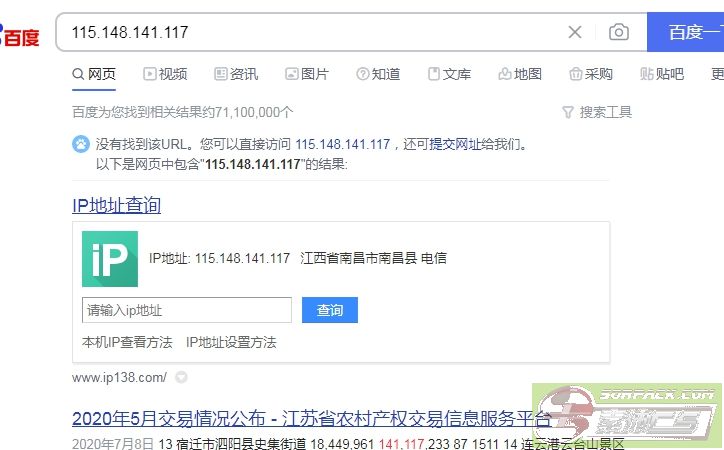Viewport: 724px width, 450px height.
Task: Click the blue 查询 button
Action: coord(330,310)
